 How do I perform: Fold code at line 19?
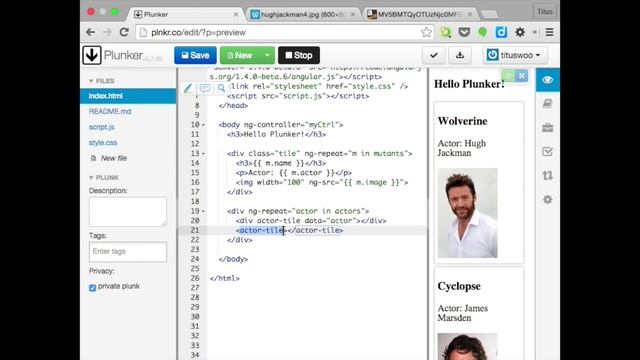coord(203,211)
